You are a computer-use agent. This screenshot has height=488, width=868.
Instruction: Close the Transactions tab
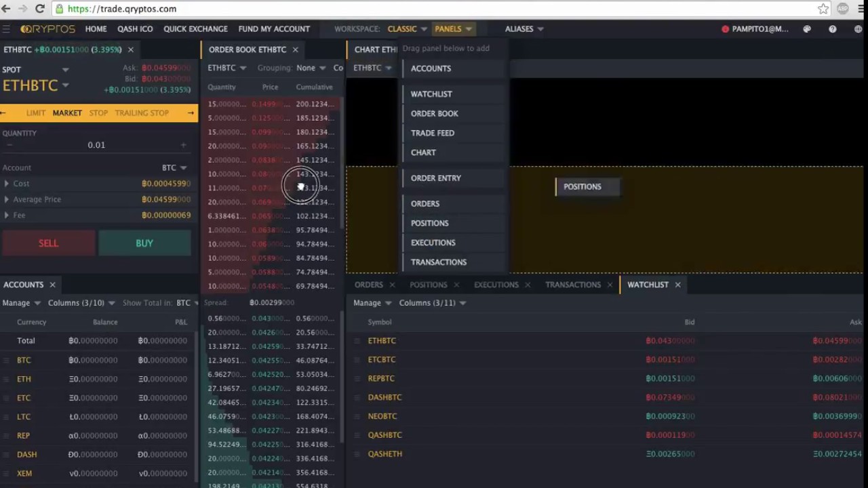point(610,285)
